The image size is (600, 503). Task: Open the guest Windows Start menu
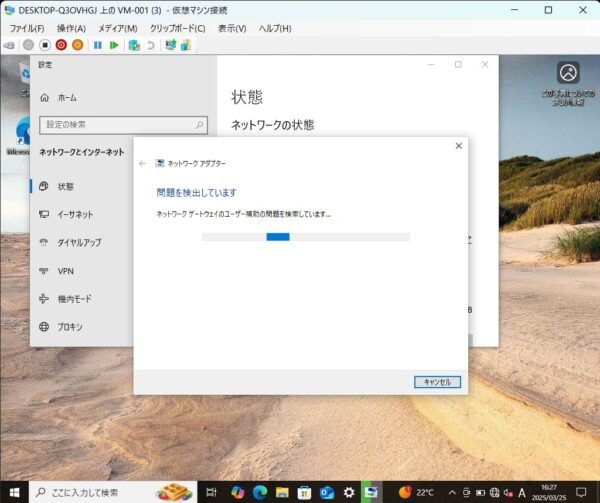tap(14, 492)
